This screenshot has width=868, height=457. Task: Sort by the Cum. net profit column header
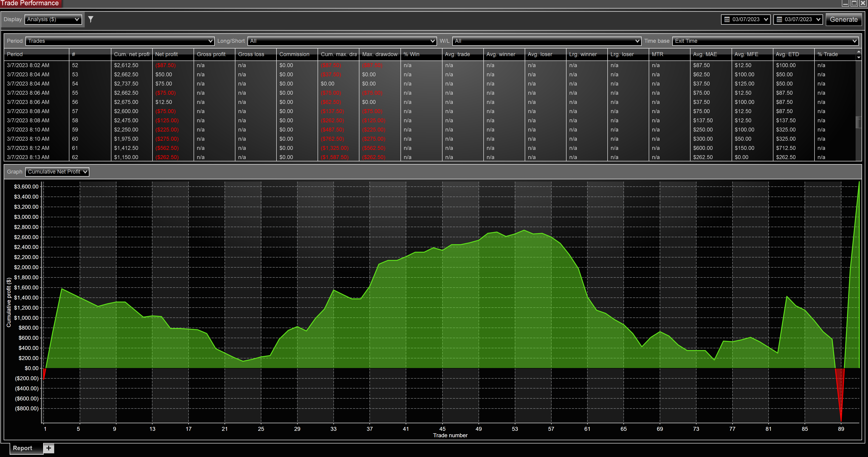131,54
